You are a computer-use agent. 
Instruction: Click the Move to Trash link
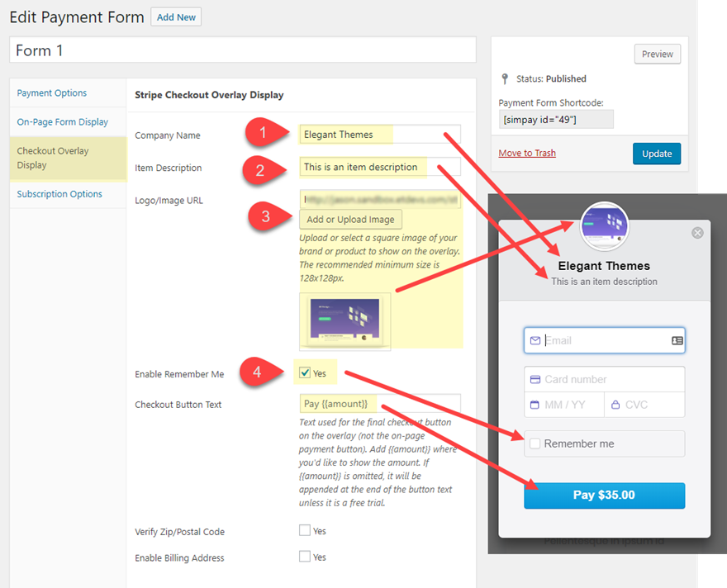pyautogui.click(x=527, y=153)
